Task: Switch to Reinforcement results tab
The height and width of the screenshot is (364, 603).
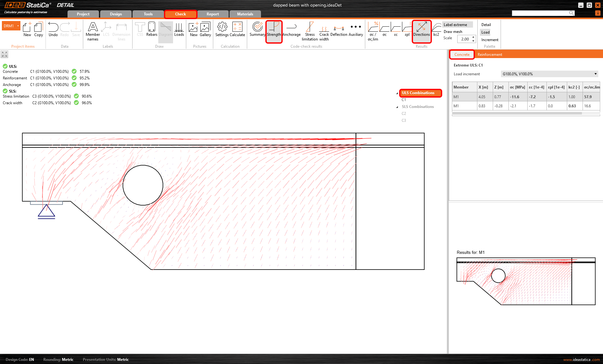Action: click(x=490, y=55)
